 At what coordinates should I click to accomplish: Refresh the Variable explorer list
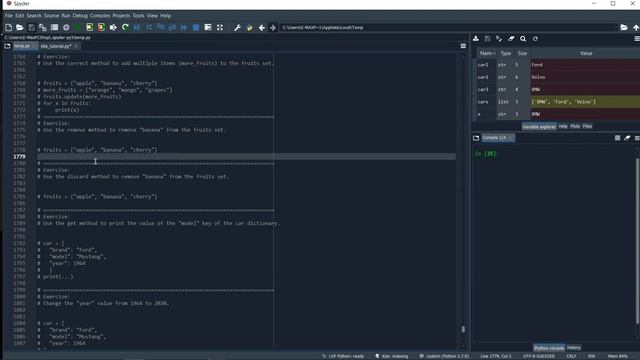[535, 38]
